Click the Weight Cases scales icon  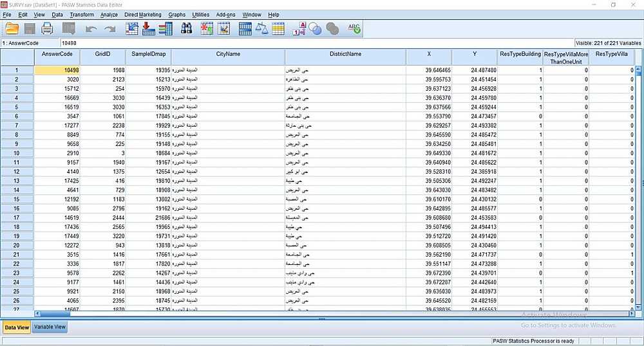261,29
